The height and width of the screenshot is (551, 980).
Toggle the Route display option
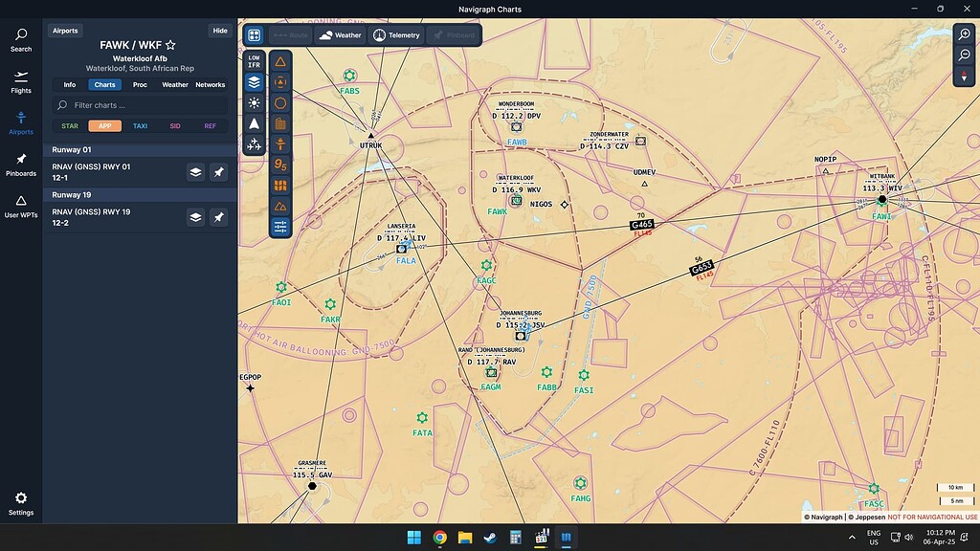[292, 34]
